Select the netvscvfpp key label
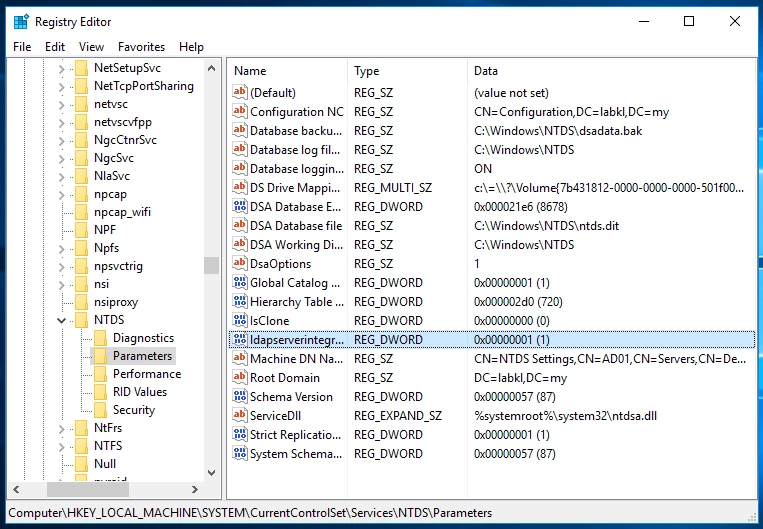763x529 pixels. 123,122
